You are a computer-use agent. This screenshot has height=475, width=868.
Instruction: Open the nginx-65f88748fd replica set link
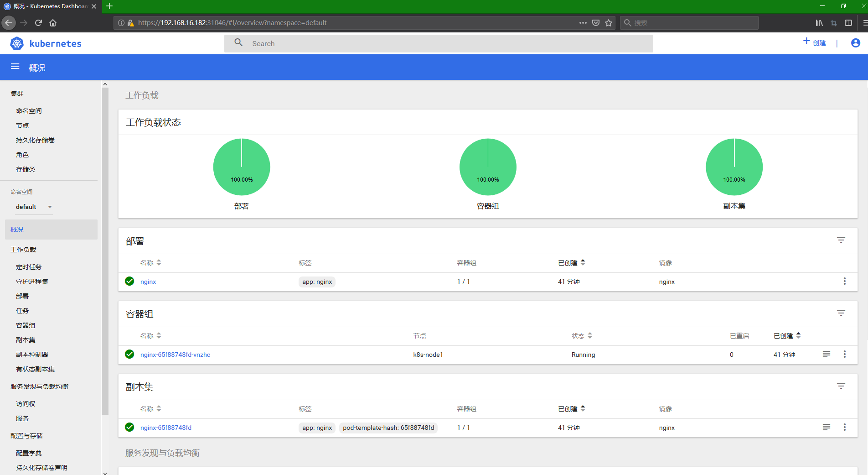pos(166,428)
